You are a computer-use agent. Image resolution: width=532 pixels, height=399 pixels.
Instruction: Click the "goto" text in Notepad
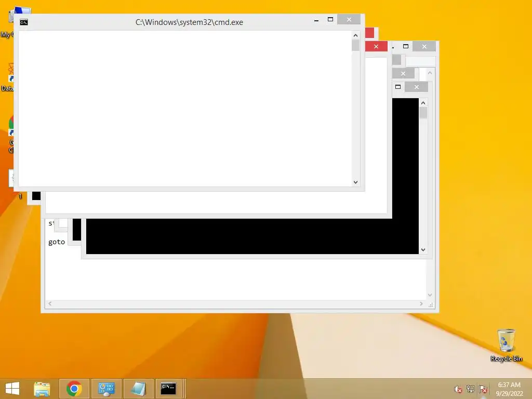tap(56, 242)
